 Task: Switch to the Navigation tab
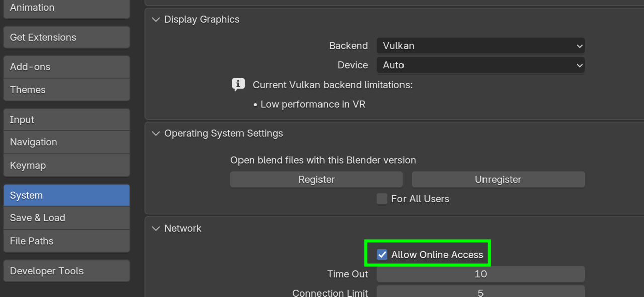pos(66,142)
